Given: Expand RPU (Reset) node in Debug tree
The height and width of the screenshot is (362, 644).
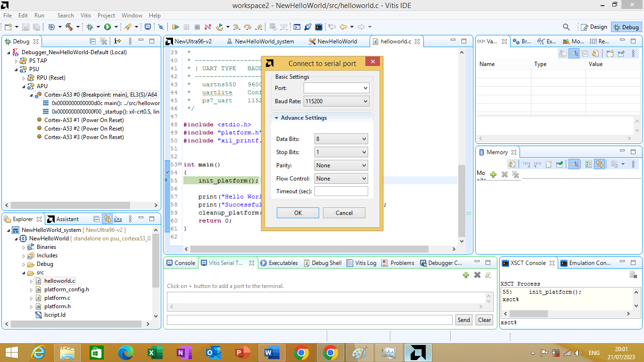Looking at the screenshot, I should (24, 78).
